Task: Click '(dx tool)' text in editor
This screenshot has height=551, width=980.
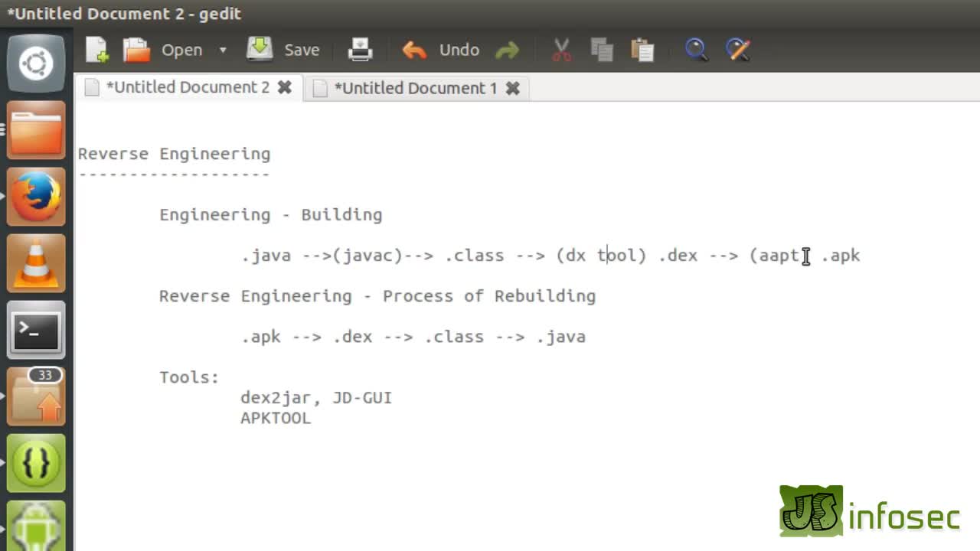Action: 601,255
